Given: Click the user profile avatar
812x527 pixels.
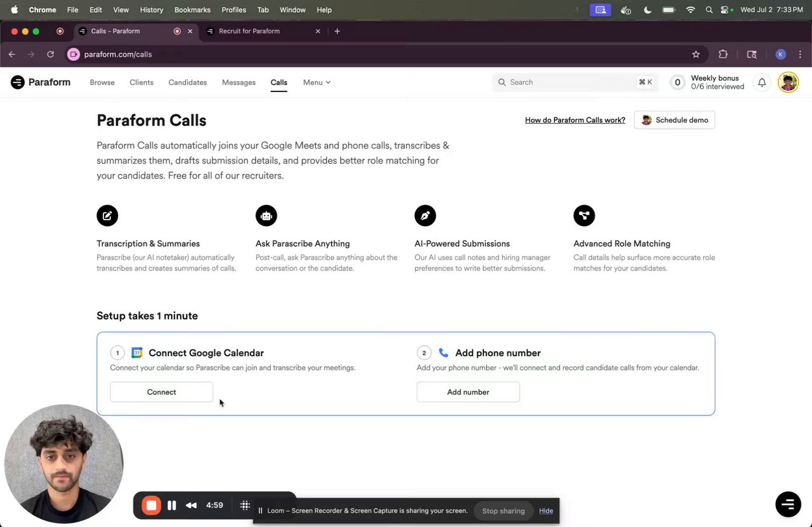Looking at the screenshot, I should pyautogui.click(x=788, y=82).
